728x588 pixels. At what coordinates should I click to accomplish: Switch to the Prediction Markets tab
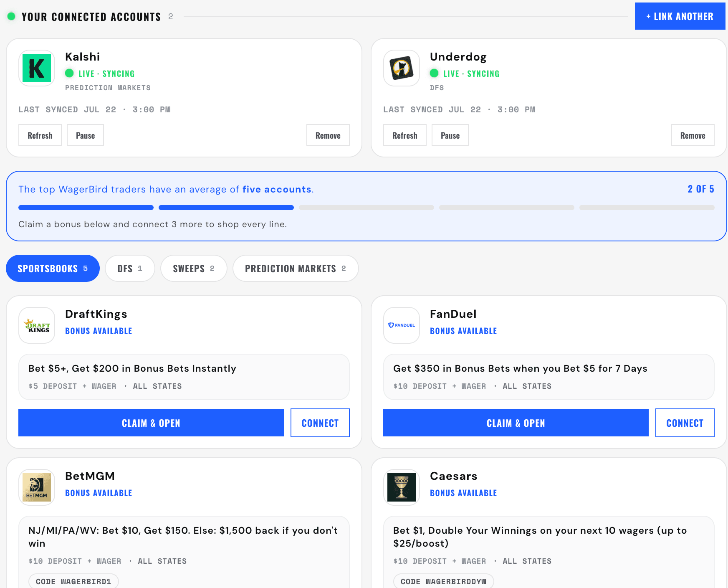296,268
